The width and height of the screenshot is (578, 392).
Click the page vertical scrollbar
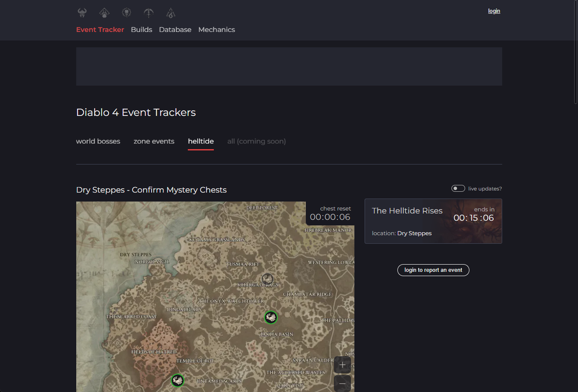pyautogui.click(x=575, y=52)
